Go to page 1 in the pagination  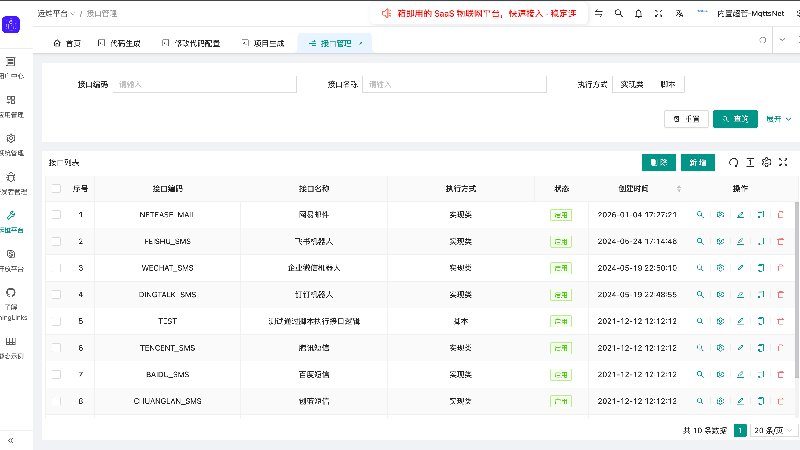[740, 431]
